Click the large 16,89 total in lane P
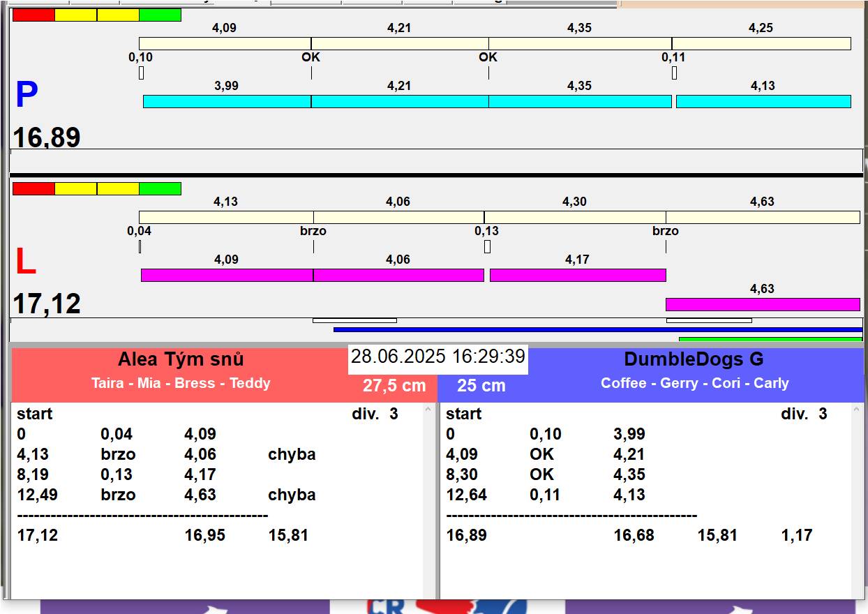 (47, 137)
